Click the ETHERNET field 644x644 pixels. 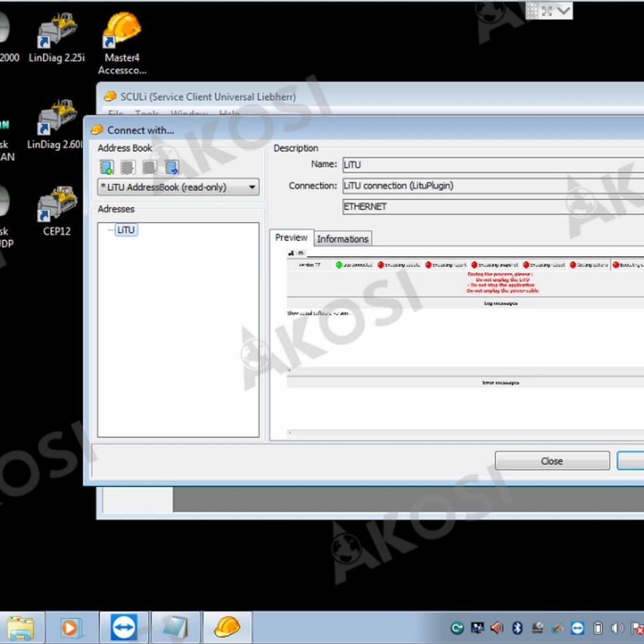click(x=493, y=207)
